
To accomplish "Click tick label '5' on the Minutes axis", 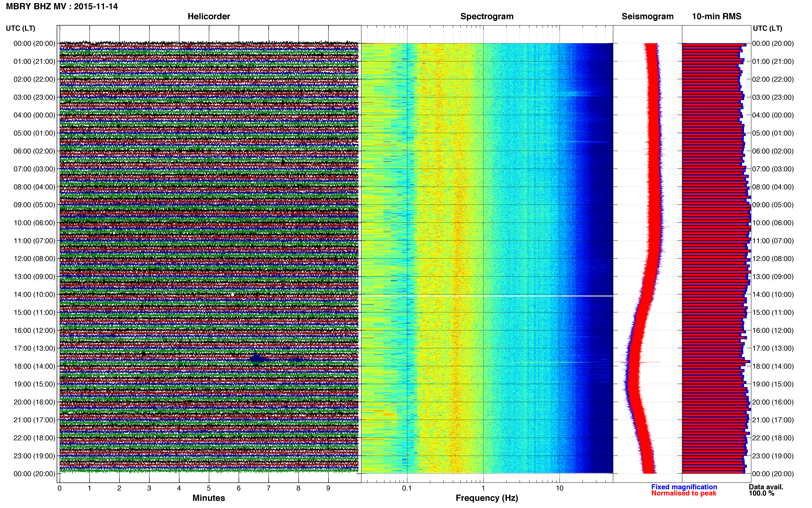I will click(x=209, y=488).
